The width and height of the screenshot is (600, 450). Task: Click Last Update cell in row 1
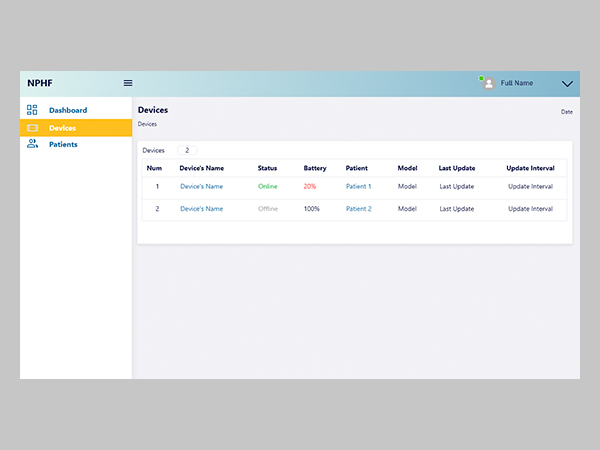[x=457, y=186]
